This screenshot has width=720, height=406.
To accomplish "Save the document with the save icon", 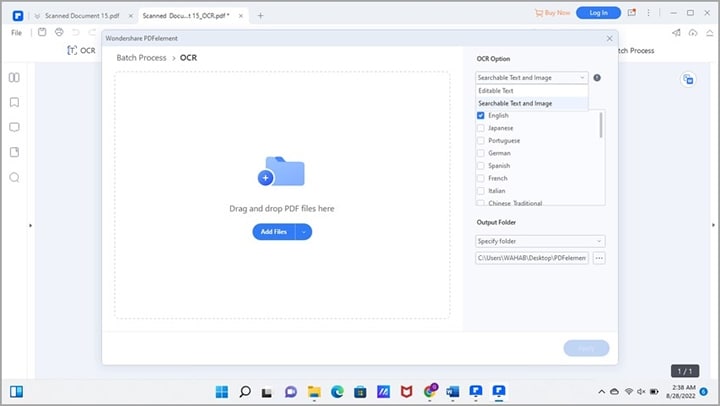I will tap(42, 32).
